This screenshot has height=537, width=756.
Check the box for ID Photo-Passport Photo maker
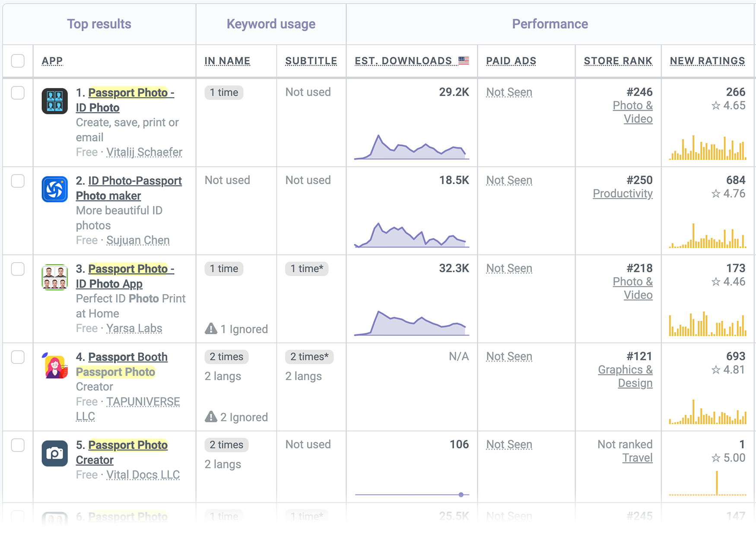tap(18, 181)
